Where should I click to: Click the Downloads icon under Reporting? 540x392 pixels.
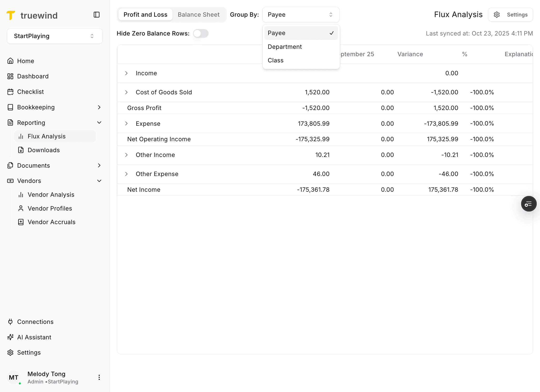point(21,150)
